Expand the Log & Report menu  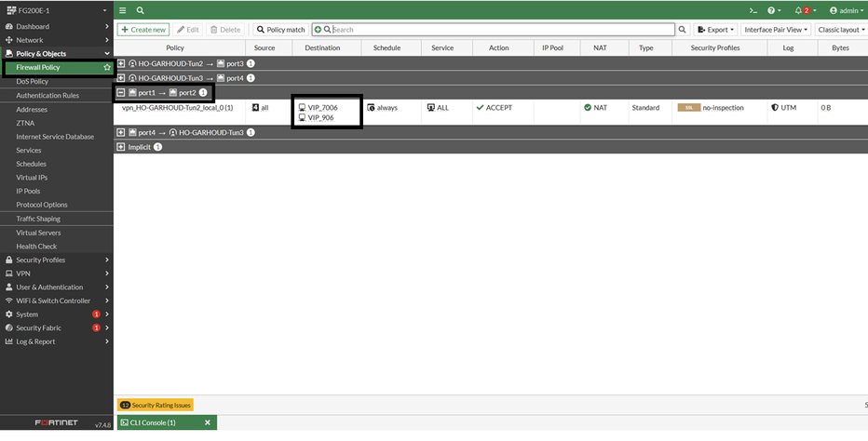[57, 341]
